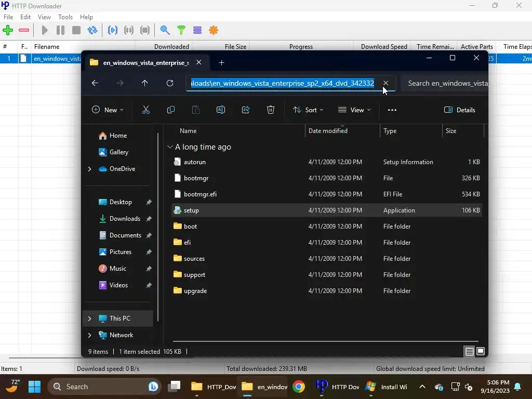
Task: Sort downloads by Filename column header
Action: [83, 46]
